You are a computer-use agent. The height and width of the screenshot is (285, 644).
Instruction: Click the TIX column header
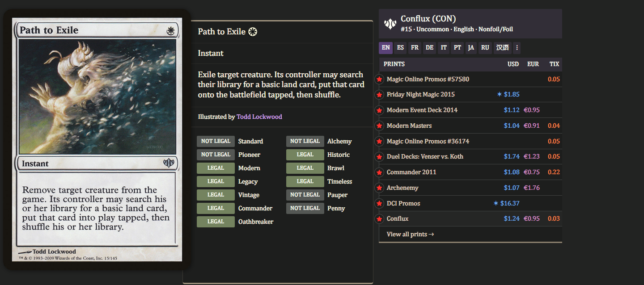pyautogui.click(x=555, y=64)
